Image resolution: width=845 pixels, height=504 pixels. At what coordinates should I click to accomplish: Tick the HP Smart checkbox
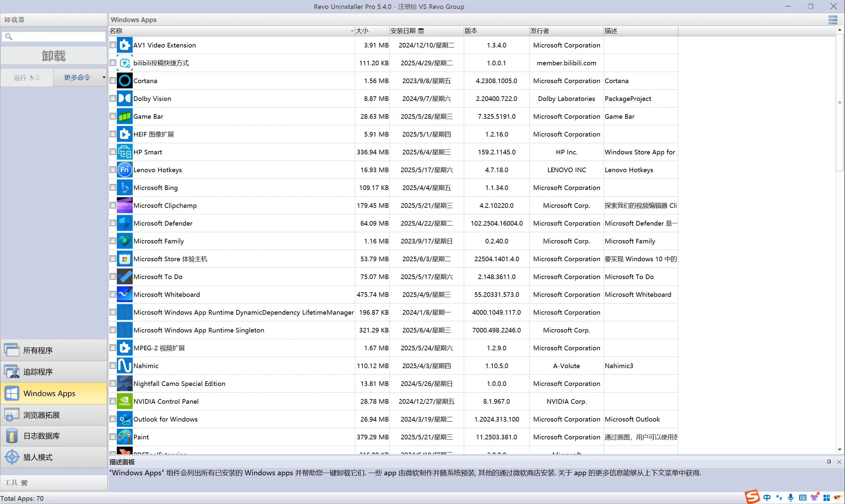pyautogui.click(x=113, y=152)
